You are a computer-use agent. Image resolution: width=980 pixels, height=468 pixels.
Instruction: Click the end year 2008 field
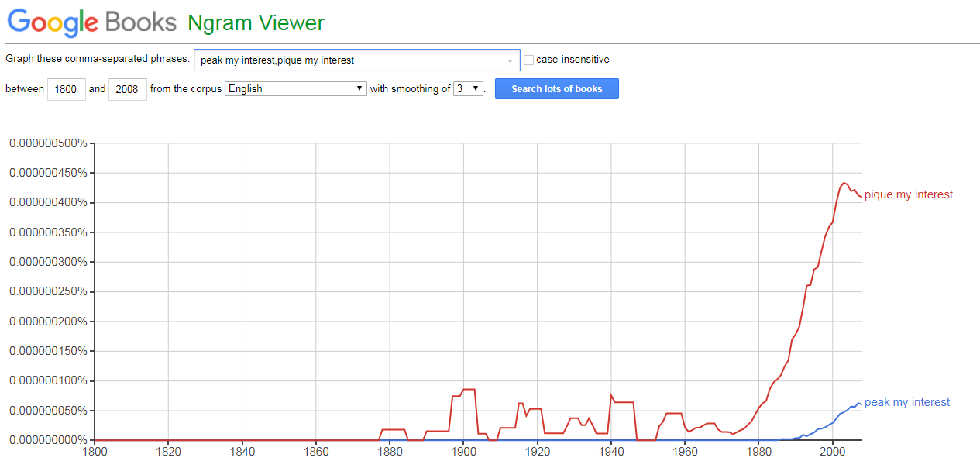[127, 89]
